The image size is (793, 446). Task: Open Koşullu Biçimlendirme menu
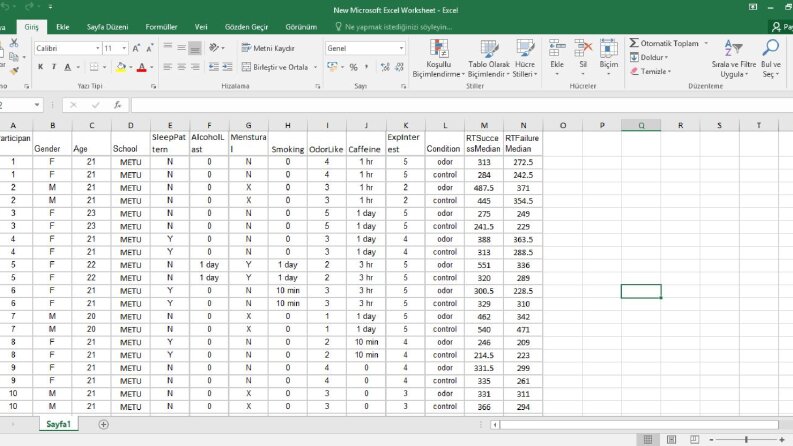point(438,59)
